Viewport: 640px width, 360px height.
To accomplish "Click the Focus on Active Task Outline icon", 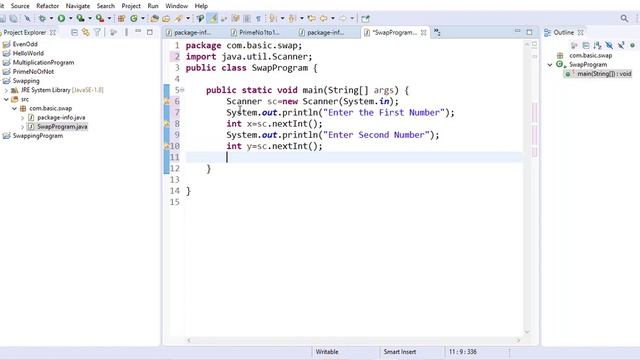I will (574, 45).
